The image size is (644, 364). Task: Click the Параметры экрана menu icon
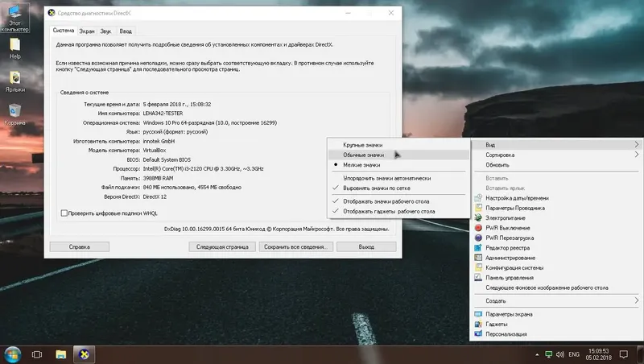[478, 314]
